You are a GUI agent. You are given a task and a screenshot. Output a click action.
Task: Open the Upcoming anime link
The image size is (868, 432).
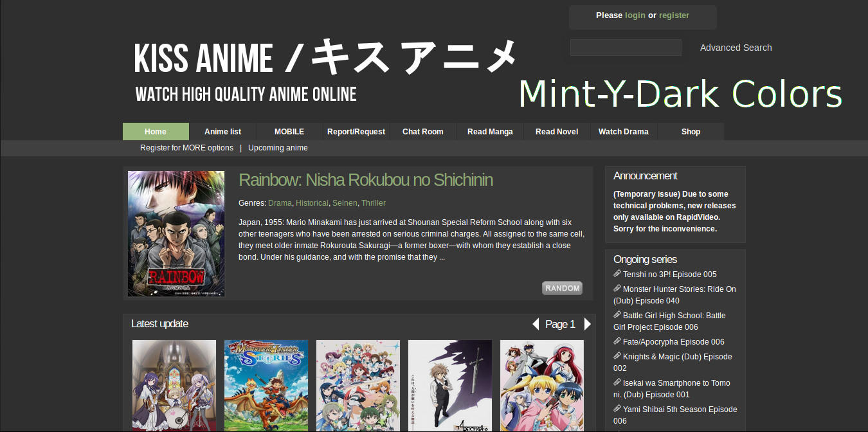pyautogui.click(x=278, y=148)
